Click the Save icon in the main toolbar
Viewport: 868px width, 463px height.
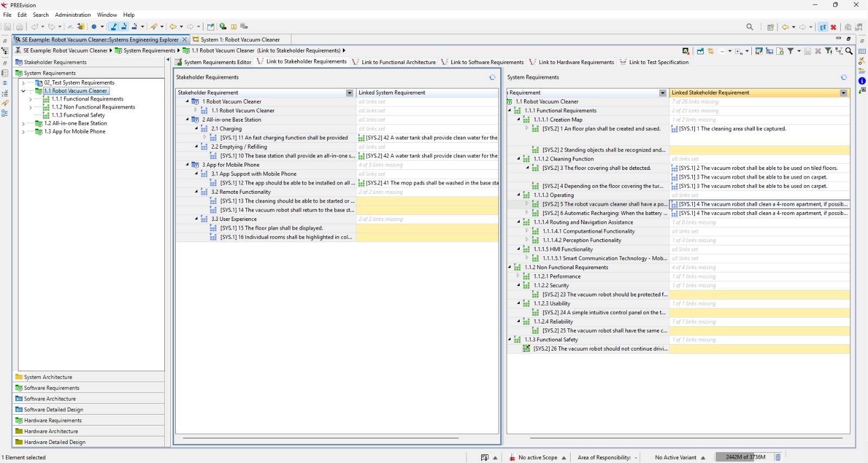8,27
